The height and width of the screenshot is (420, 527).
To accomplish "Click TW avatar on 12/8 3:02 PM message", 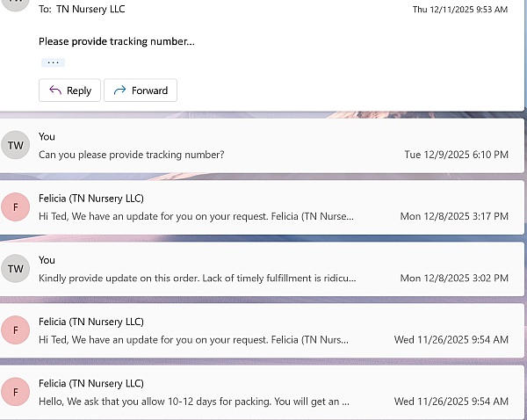I will coord(15,268).
